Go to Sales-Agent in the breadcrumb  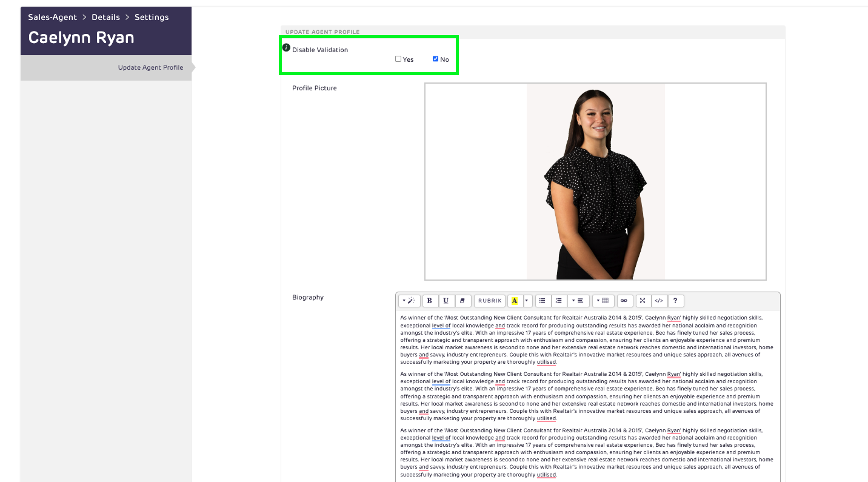click(52, 17)
